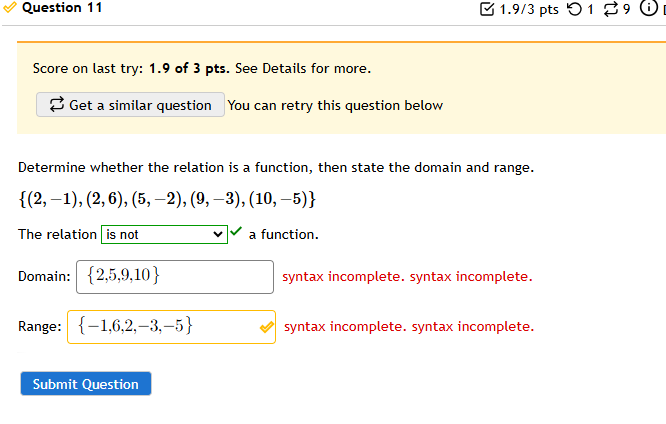This screenshot has width=666, height=424.
Task: Click the green checkmark beside the dropdown
Action: point(236,232)
